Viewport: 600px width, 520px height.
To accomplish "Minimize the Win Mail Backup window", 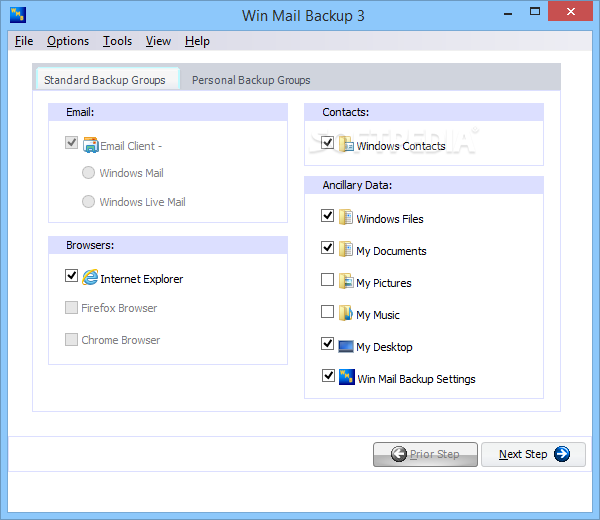I will 508,12.
